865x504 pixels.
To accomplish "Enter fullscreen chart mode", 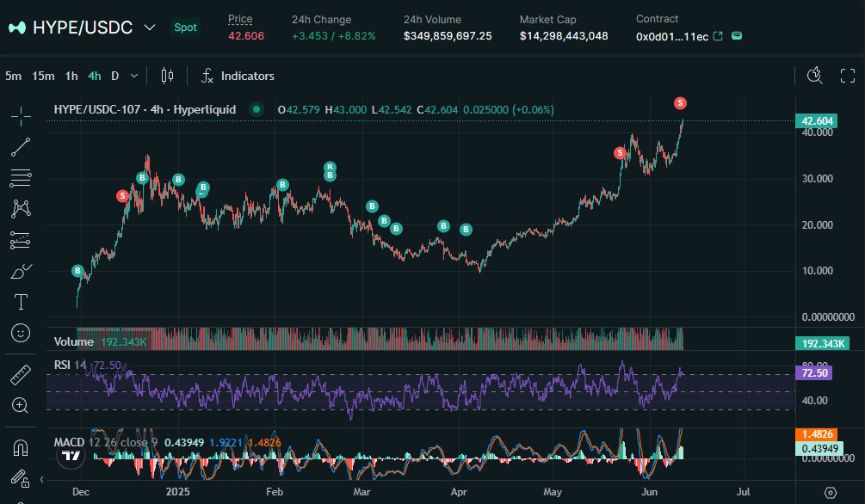I will coord(847,76).
